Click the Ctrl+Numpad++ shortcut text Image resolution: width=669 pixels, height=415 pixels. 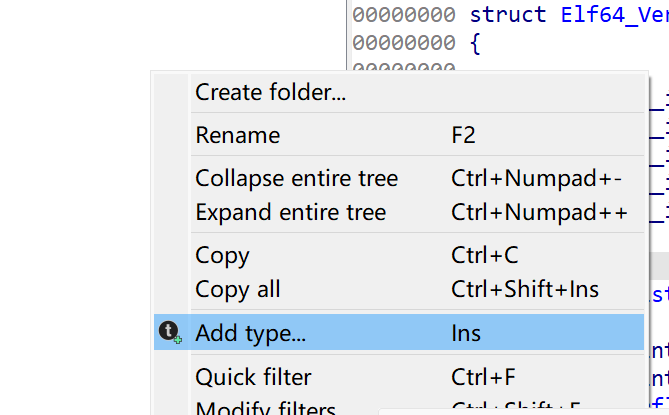540,213
